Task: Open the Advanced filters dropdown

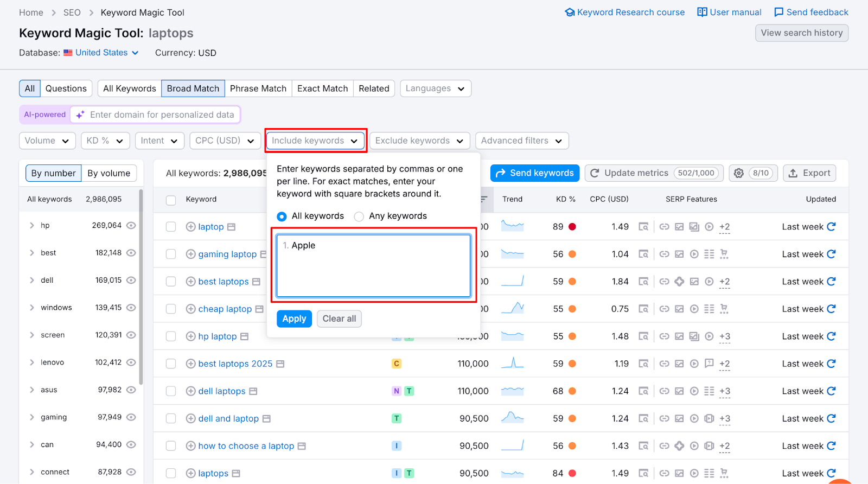Action: [522, 141]
